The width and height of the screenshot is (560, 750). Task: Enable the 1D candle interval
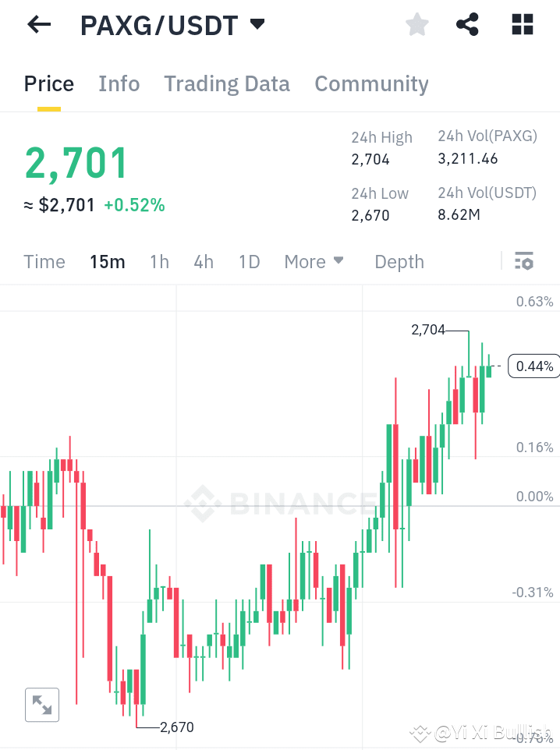pyautogui.click(x=249, y=262)
